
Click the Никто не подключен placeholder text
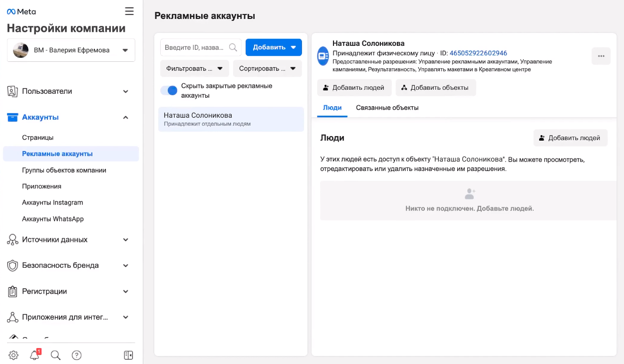tap(470, 208)
